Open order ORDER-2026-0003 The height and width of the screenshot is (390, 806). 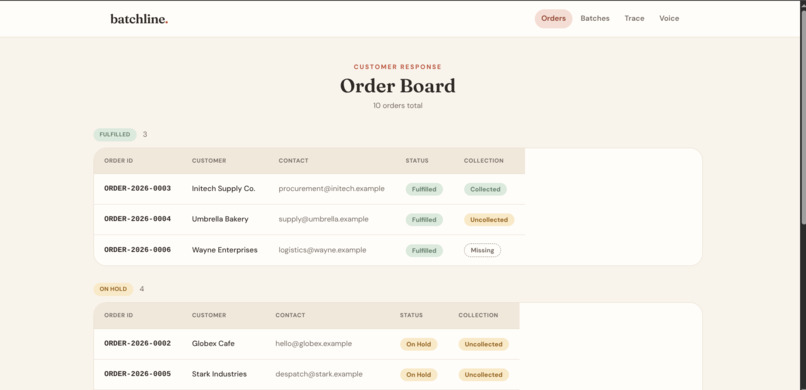[x=137, y=189]
